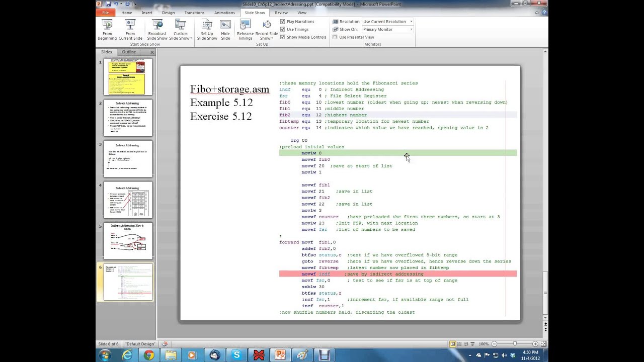Image resolution: width=644 pixels, height=362 pixels.
Task: Open Windows Start menu
Action: [105, 355]
